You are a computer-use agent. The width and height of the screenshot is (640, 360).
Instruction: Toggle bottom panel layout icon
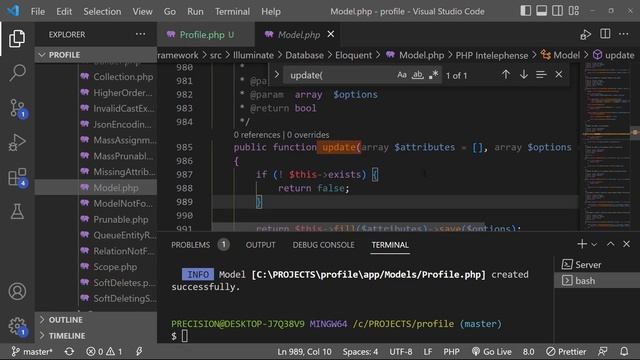tap(542, 11)
